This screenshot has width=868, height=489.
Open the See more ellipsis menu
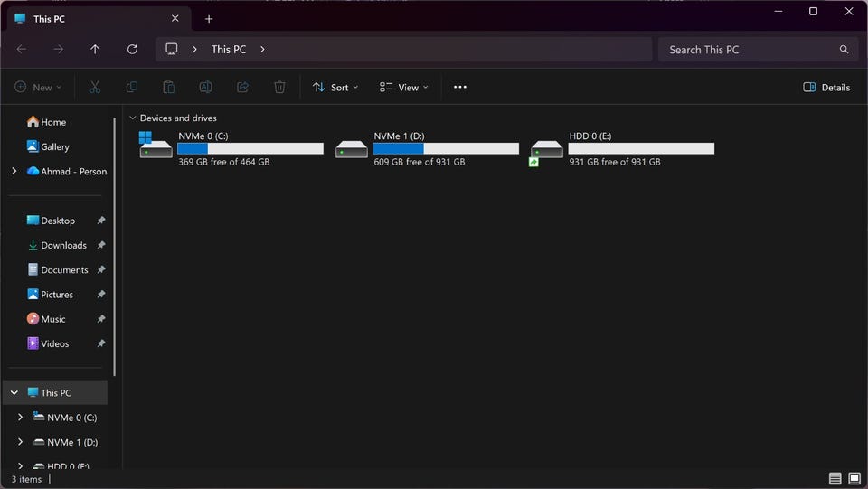[460, 87]
